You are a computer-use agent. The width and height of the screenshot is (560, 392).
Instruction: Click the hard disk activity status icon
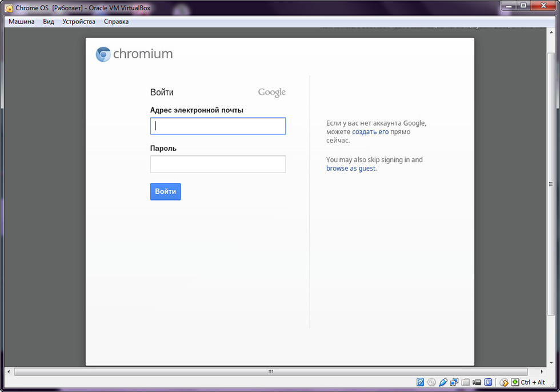(421, 382)
